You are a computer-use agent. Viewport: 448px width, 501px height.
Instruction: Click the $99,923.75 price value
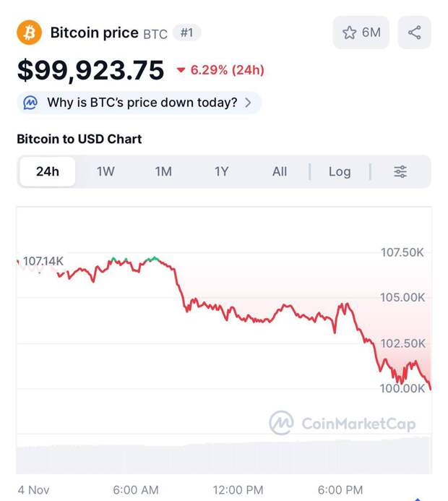click(91, 70)
